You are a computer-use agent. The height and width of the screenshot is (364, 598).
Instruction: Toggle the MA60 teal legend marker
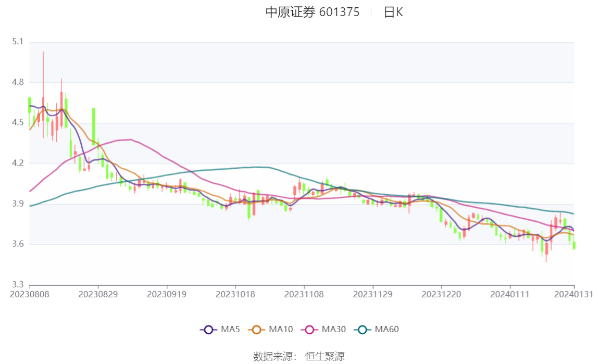click(363, 330)
